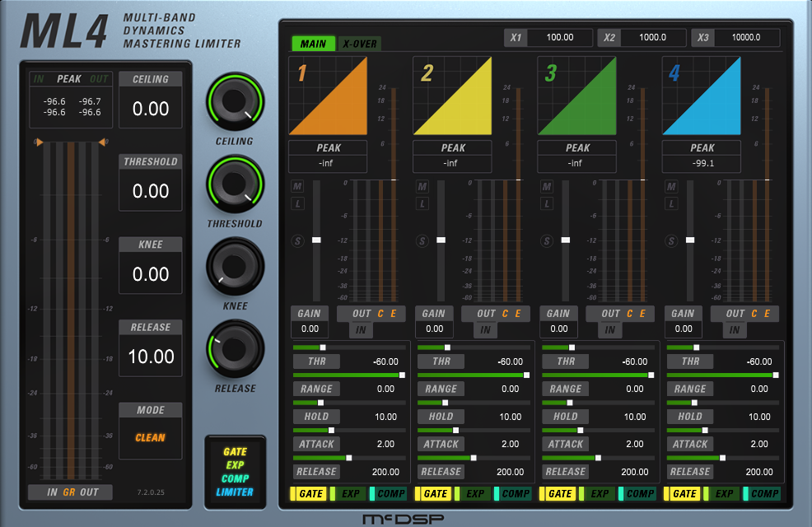Click band 2 gain fader handle

pyautogui.click(x=441, y=240)
